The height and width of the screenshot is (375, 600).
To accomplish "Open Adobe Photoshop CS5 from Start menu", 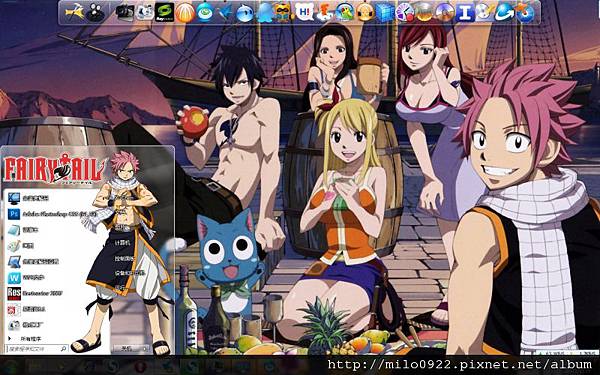I will [x=52, y=214].
